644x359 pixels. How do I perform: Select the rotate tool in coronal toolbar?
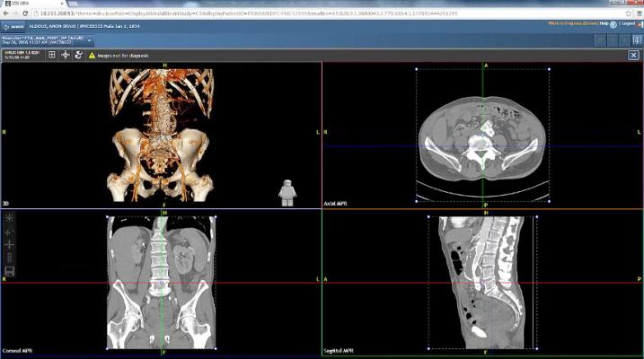pos(9,232)
